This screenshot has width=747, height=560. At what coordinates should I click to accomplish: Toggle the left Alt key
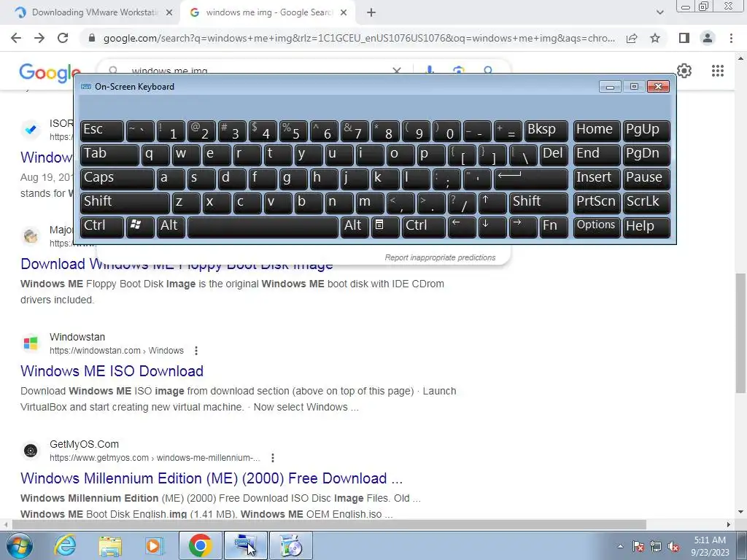point(171,226)
